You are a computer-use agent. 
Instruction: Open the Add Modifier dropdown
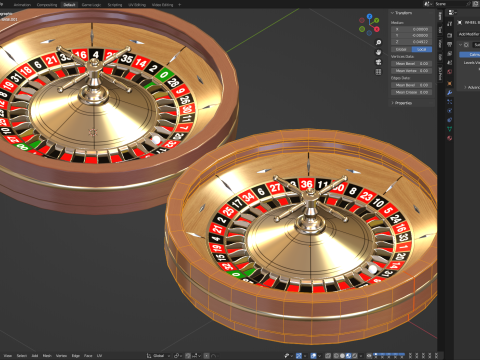(469, 34)
